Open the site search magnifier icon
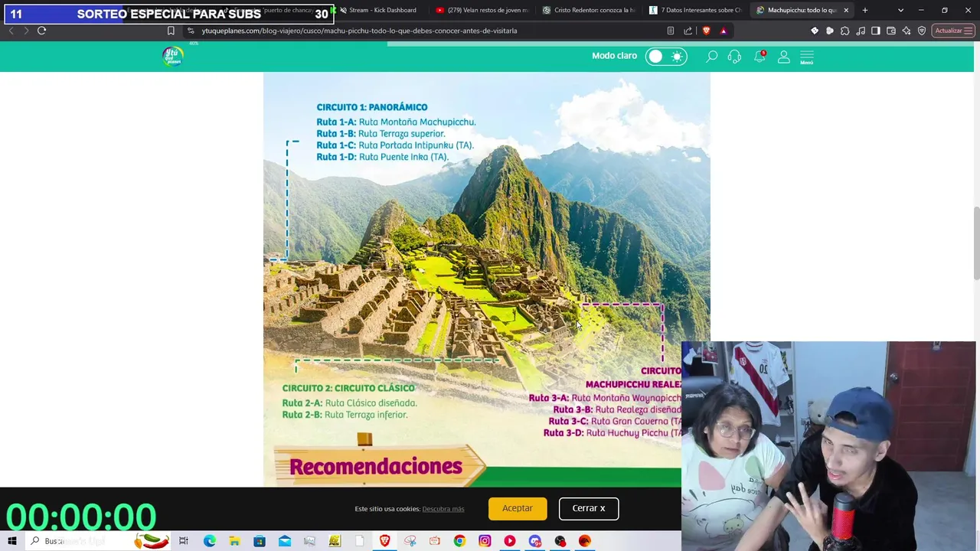Image resolution: width=980 pixels, height=551 pixels. click(711, 57)
